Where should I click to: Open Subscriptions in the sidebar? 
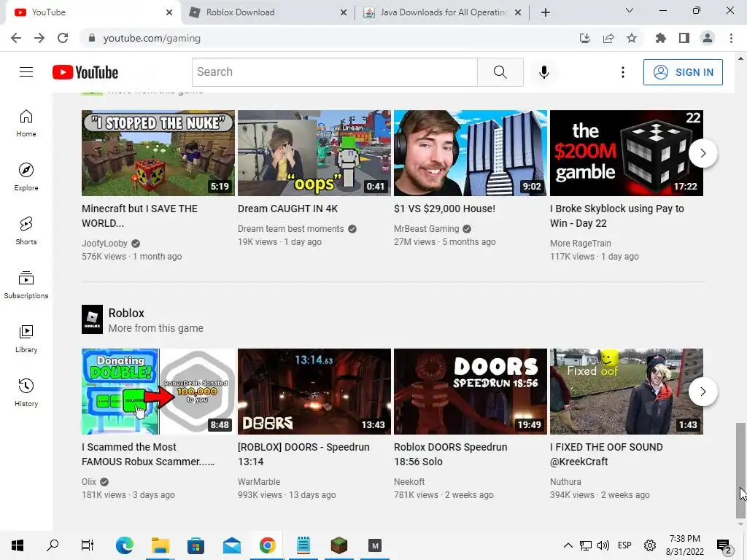(x=26, y=284)
